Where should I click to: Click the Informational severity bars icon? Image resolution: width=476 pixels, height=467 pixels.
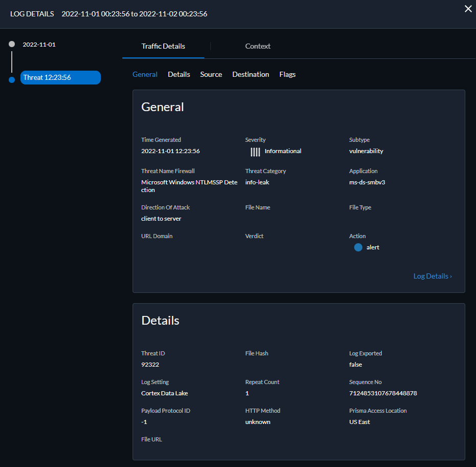point(255,152)
